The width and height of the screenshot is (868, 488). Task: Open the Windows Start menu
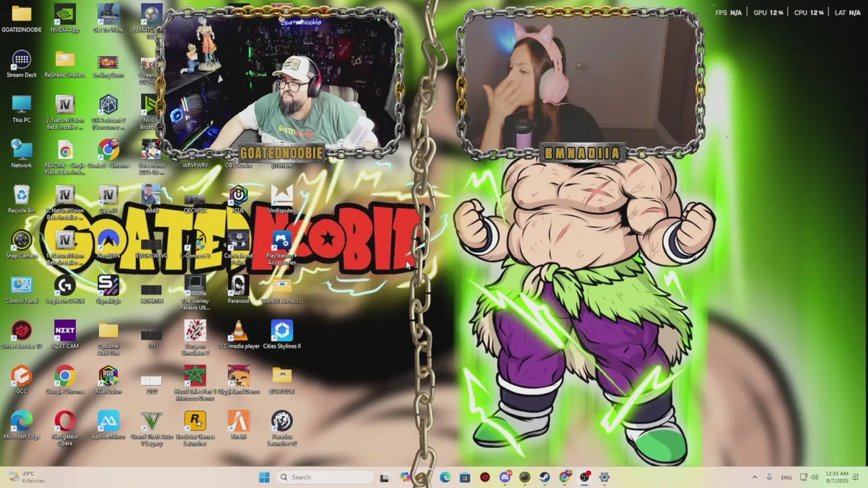tap(264, 477)
